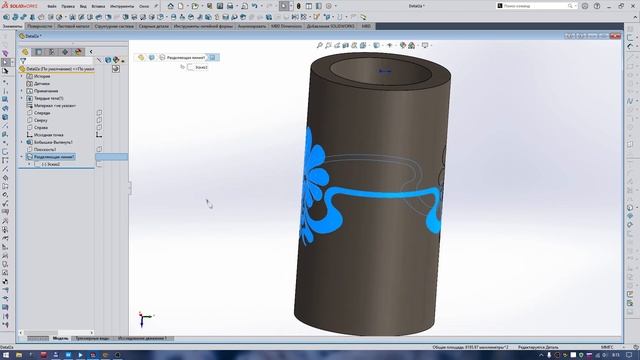Switch to the DimXpertManager tab icon
This screenshot has width=640, height=360.
(65, 52)
